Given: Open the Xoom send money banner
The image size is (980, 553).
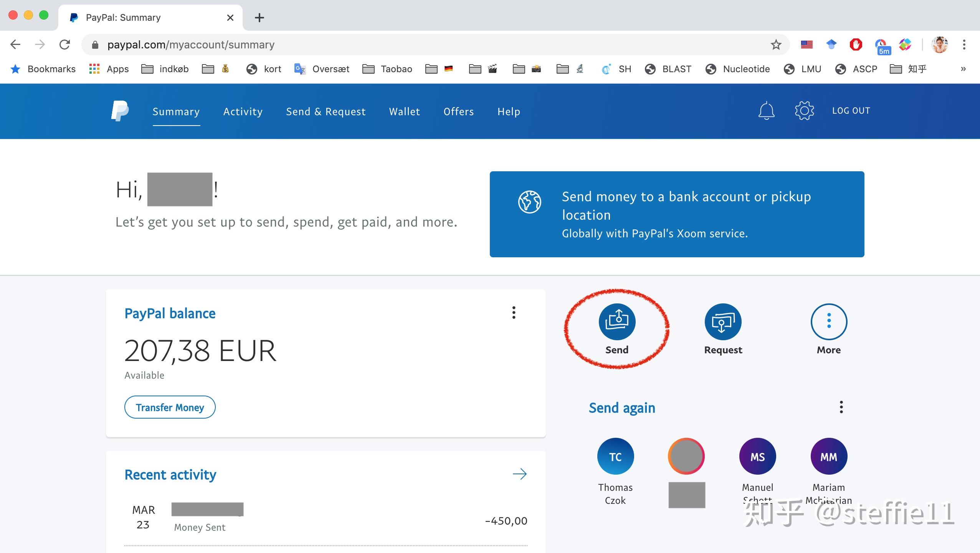Looking at the screenshot, I should (677, 214).
